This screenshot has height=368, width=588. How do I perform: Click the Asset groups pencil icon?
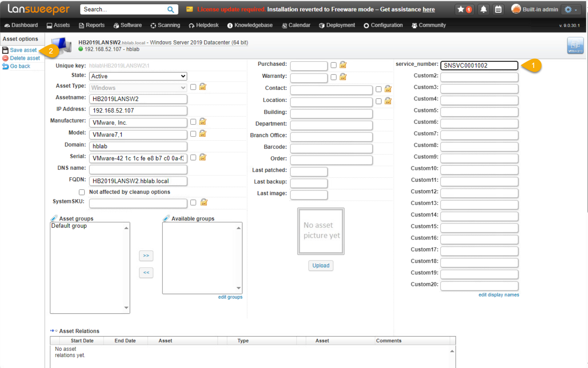(x=54, y=218)
